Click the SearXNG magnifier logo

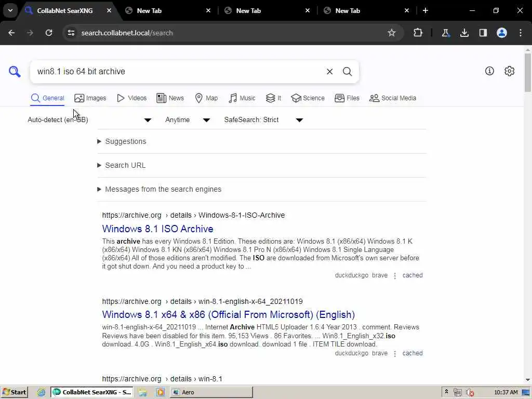tap(15, 72)
